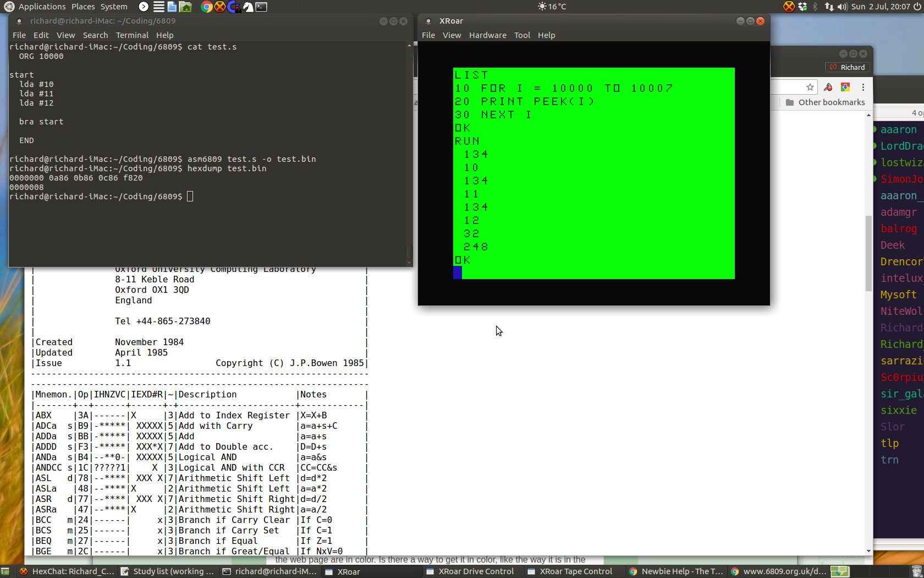Click the workspace switcher in the bottom panel
Viewport: 924px width, 578px height.
point(840,571)
